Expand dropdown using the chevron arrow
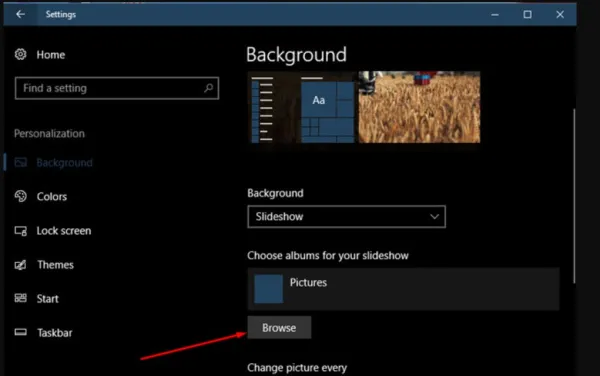The height and width of the screenshot is (376, 600). (434, 216)
